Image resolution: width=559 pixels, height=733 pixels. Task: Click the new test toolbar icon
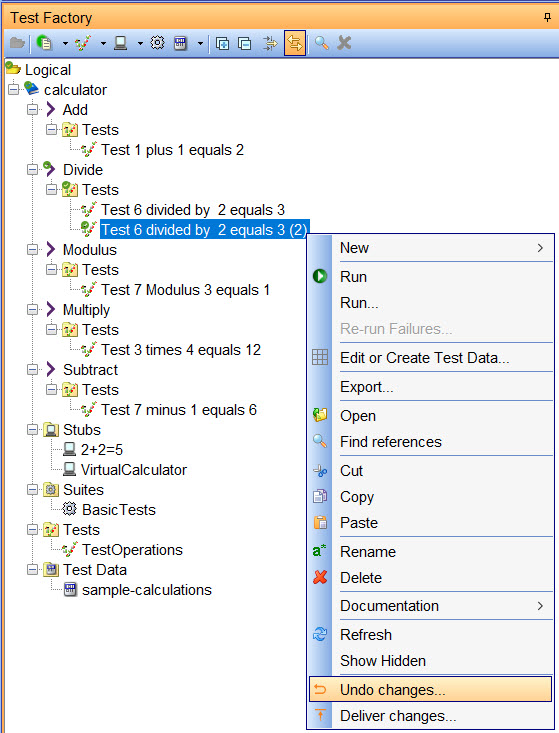coord(83,43)
